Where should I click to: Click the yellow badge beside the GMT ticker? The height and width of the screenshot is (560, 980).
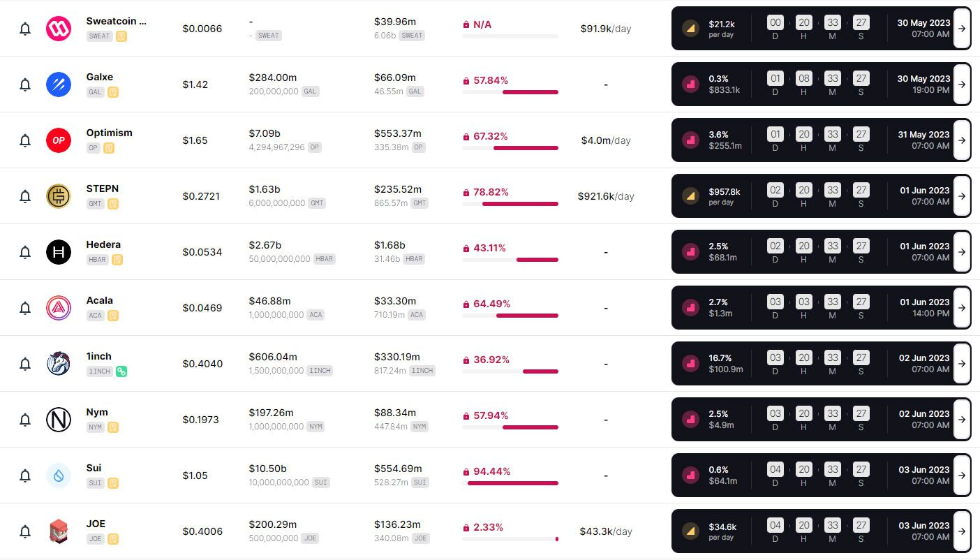113,204
